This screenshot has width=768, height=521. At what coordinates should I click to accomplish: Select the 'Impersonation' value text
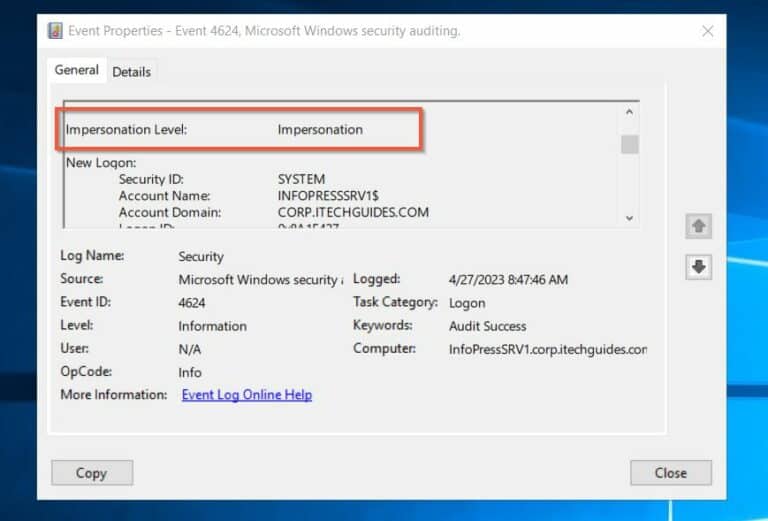coord(320,130)
